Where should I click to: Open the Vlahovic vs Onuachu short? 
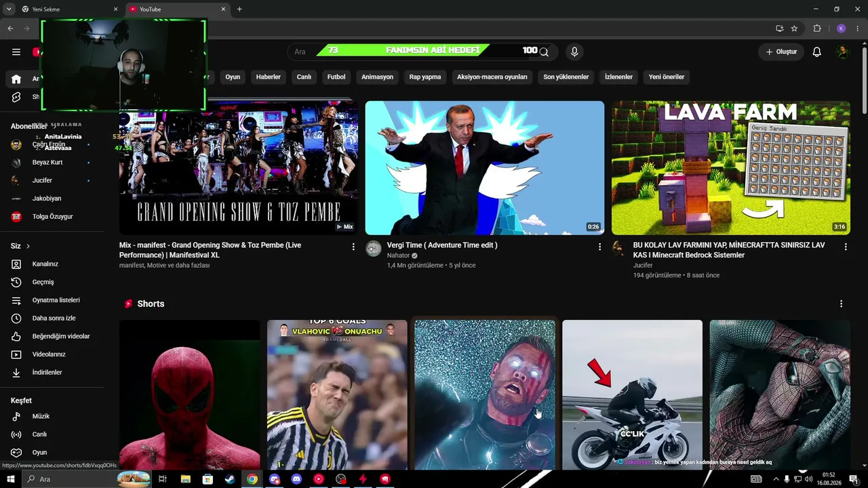[337, 395]
